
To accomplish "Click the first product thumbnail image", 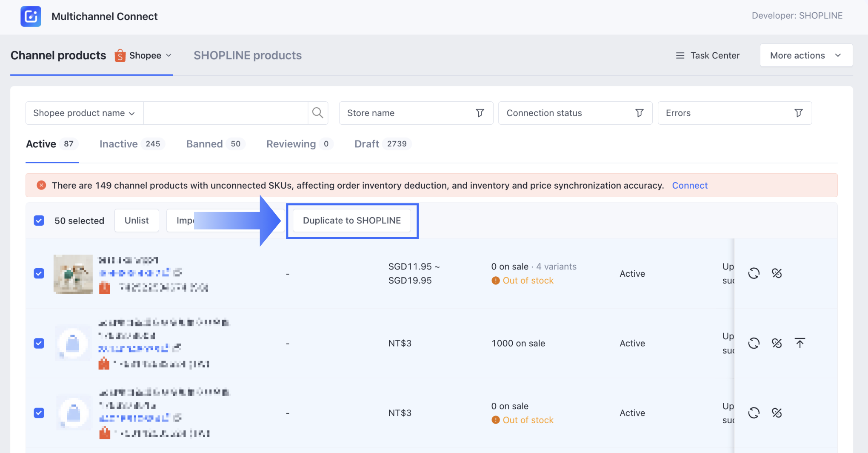I will 73,274.
